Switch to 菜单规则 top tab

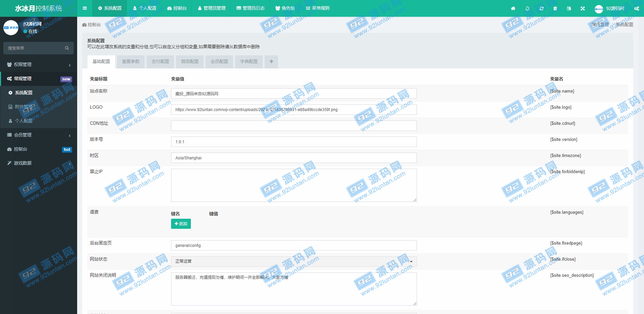click(x=318, y=8)
